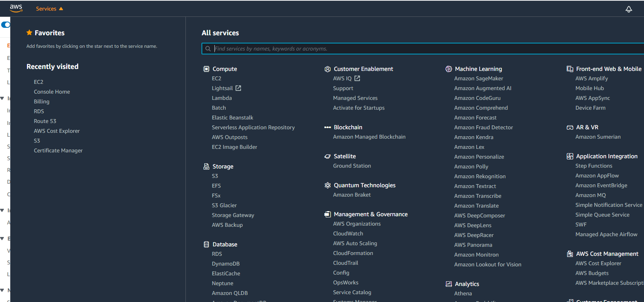Viewport: 644px width, 302px height.
Task: Open ElastiCache service
Action: pyautogui.click(x=226, y=273)
